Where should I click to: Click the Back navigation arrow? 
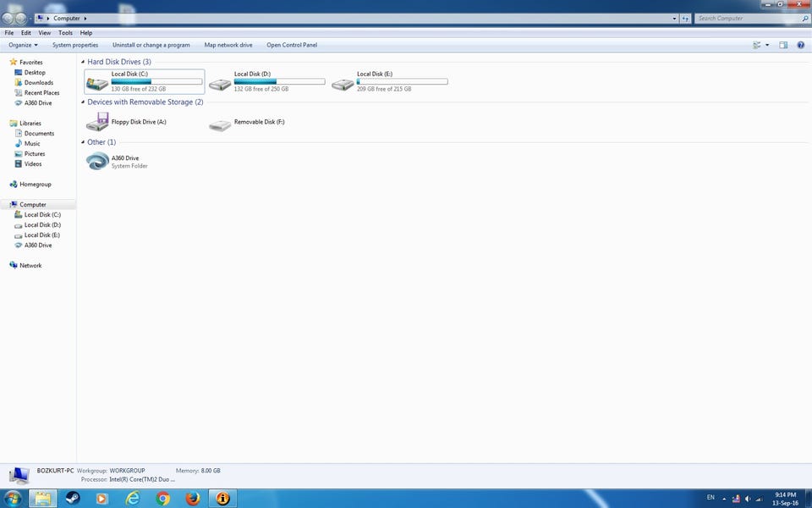(x=8, y=19)
